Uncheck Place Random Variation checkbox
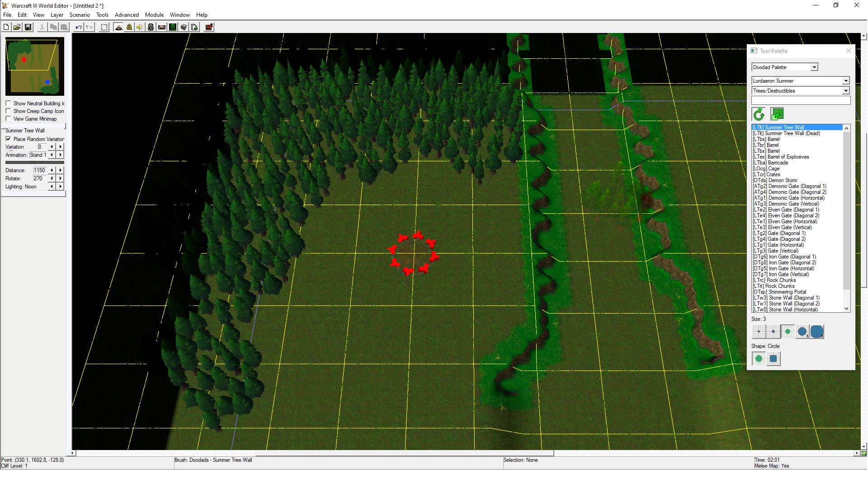868x488 pixels. [8, 139]
